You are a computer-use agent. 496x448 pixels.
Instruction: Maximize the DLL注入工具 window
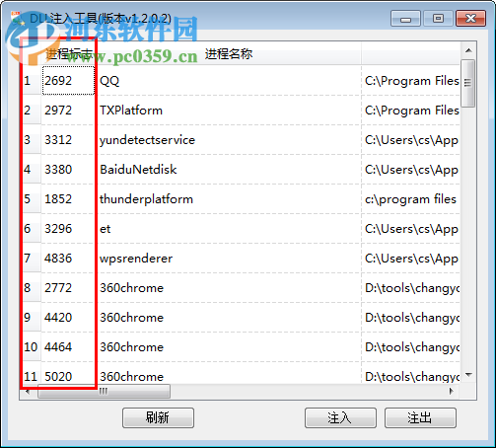[x=438, y=19]
